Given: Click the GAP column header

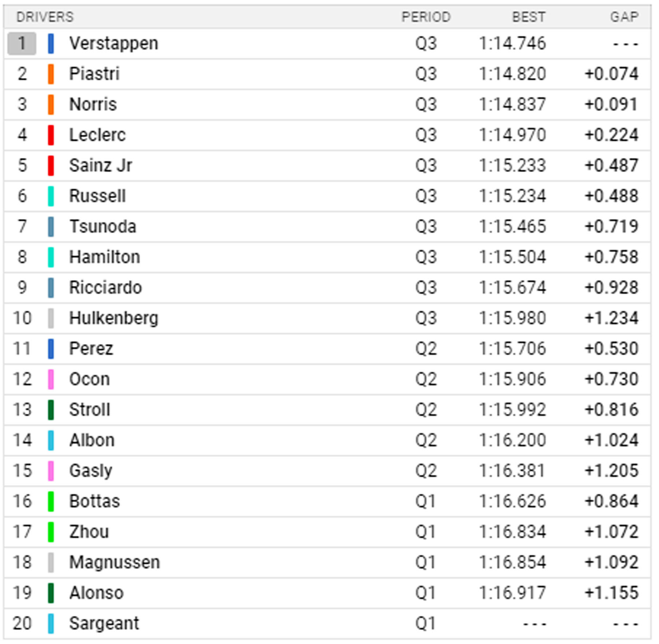Looking at the screenshot, I should pos(624,17).
